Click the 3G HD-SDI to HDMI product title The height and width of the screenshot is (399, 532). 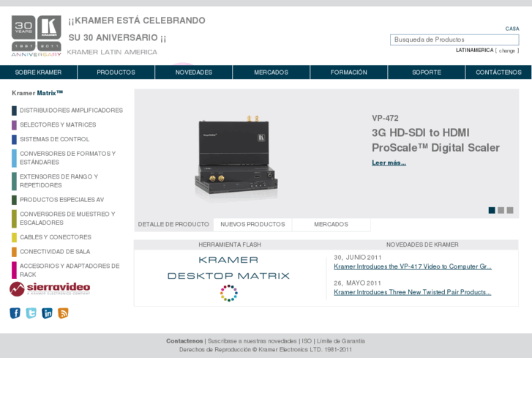pos(435,141)
